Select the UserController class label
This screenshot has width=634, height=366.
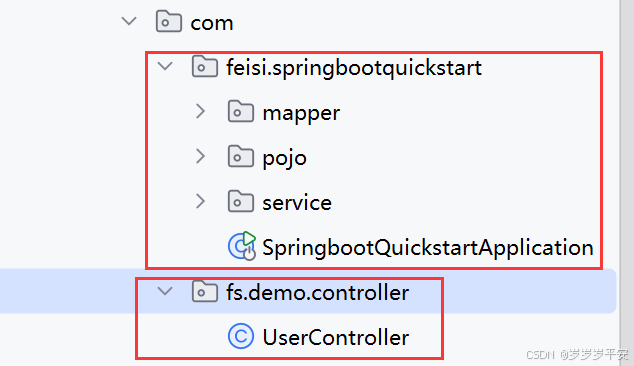pos(336,337)
